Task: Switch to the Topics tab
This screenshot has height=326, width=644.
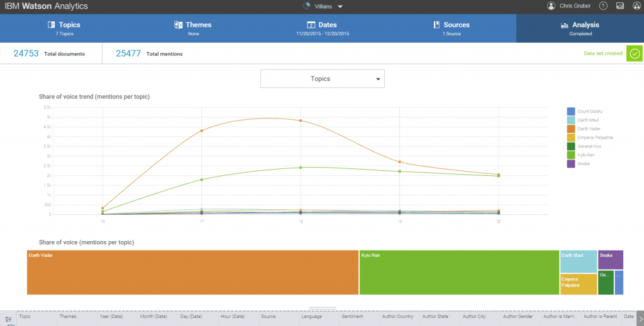Action: point(65,28)
